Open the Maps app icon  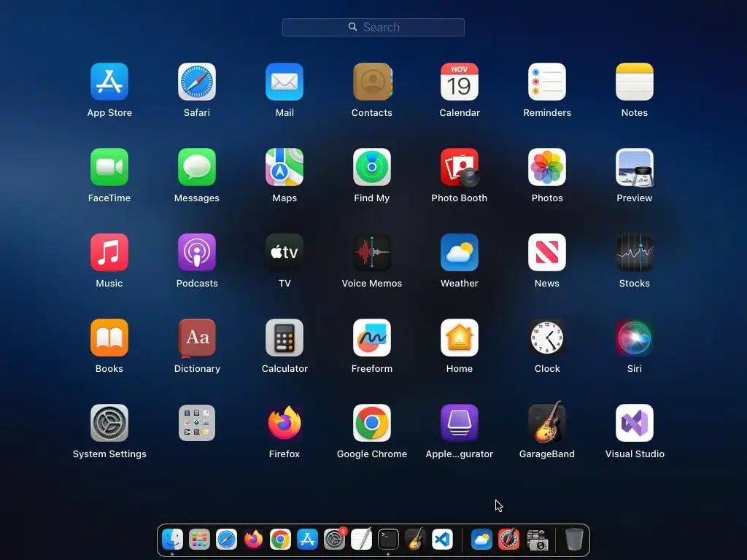(285, 167)
